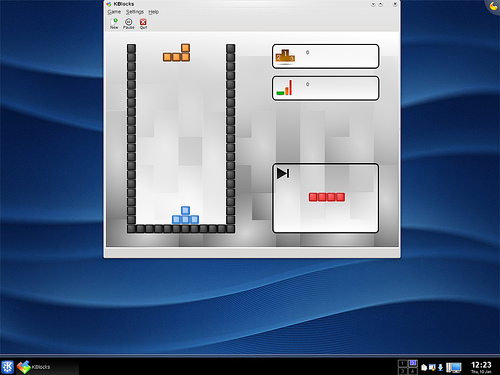Screen dimensions: 500x375
Task: Click the 12:23 clock
Action: (481, 365)
